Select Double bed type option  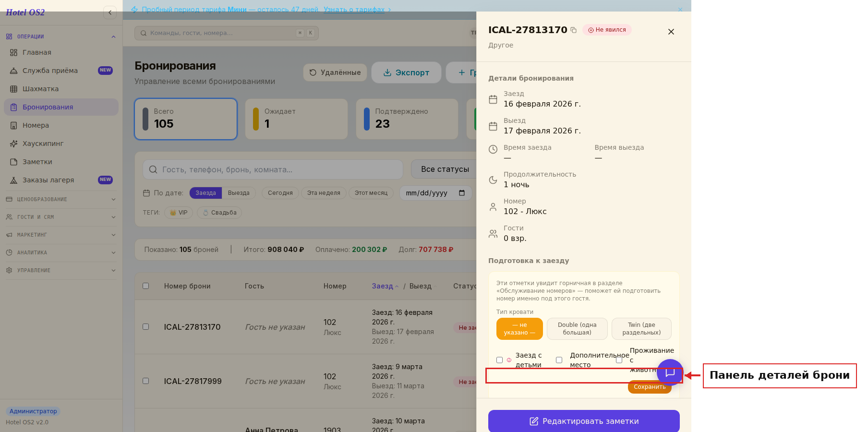point(577,329)
